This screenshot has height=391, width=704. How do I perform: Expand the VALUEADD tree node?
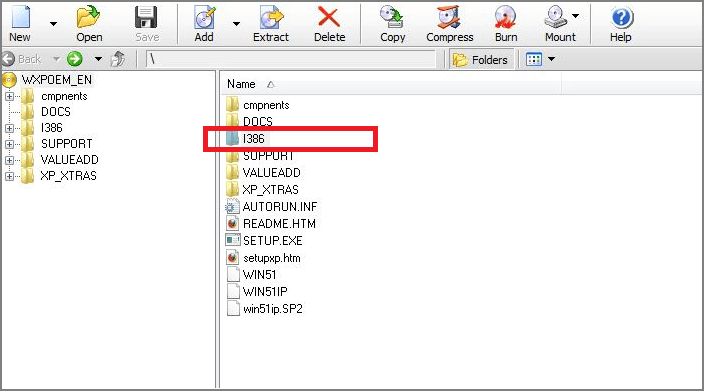point(9,160)
